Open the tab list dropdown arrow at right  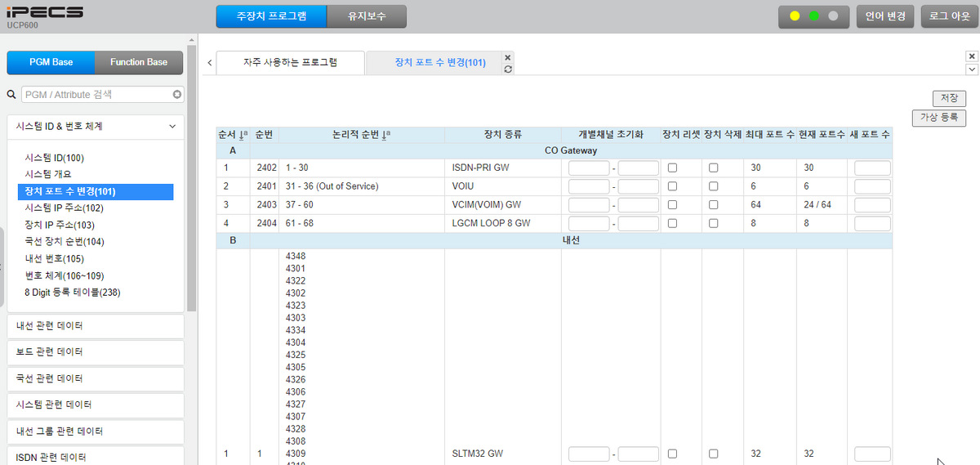(971, 69)
